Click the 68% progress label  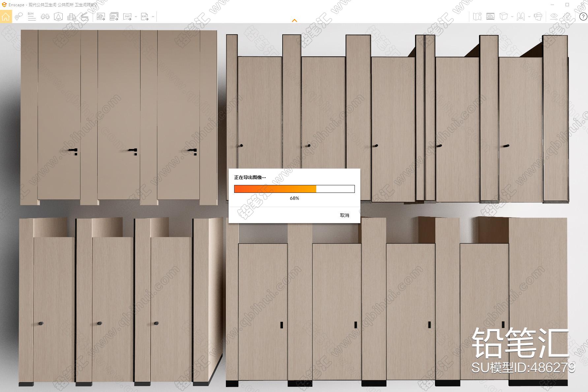(x=294, y=198)
